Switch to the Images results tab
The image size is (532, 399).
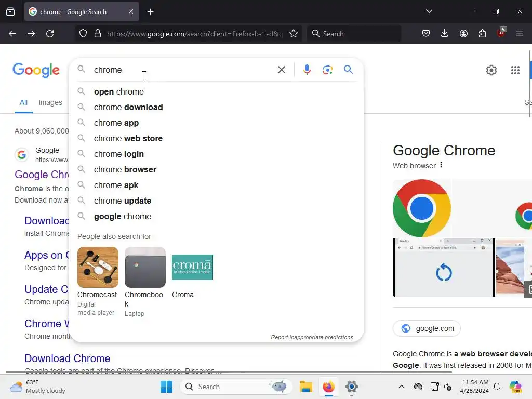click(x=50, y=102)
